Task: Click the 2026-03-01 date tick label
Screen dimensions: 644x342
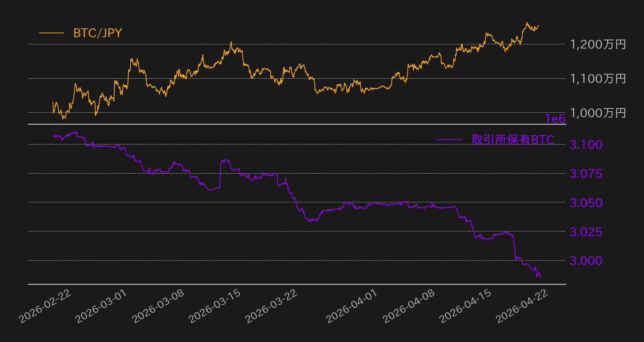Action: [x=102, y=307]
